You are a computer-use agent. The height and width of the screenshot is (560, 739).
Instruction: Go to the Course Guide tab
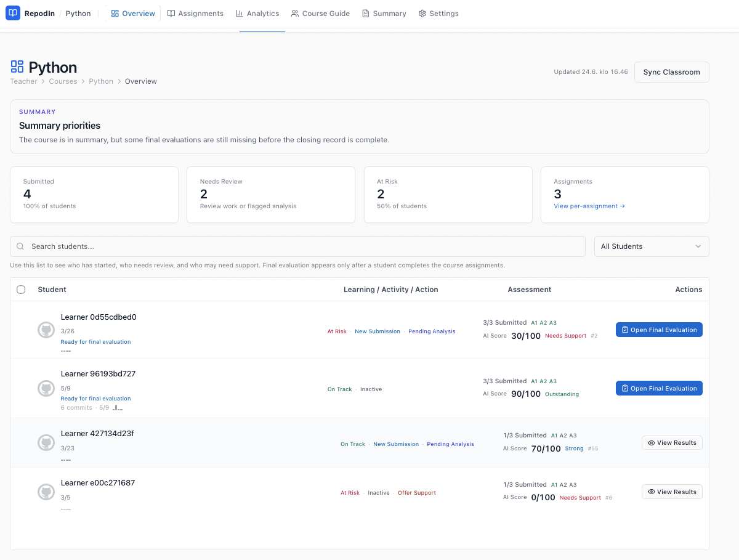click(x=320, y=14)
